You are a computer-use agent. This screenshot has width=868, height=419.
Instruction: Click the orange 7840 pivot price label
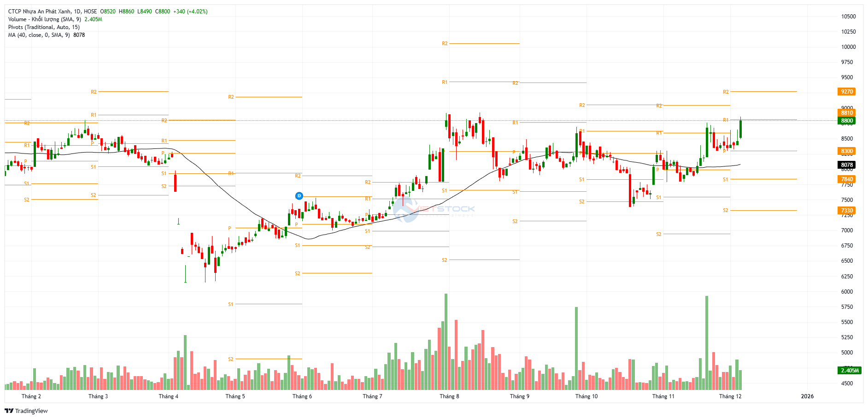[847, 179]
